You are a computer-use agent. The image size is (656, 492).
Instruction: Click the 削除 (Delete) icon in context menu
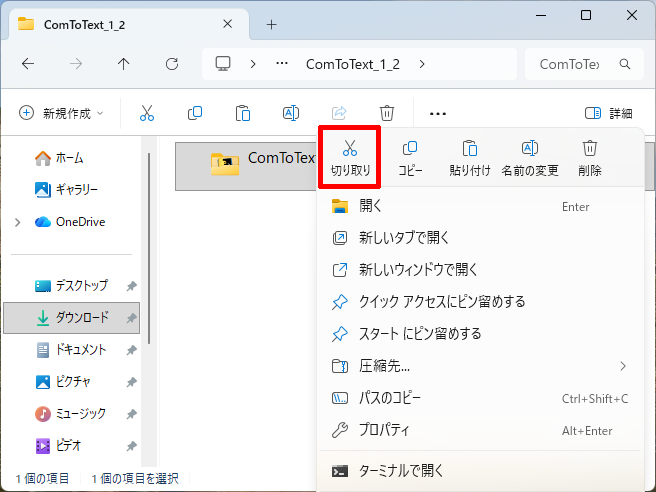coord(590,157)
